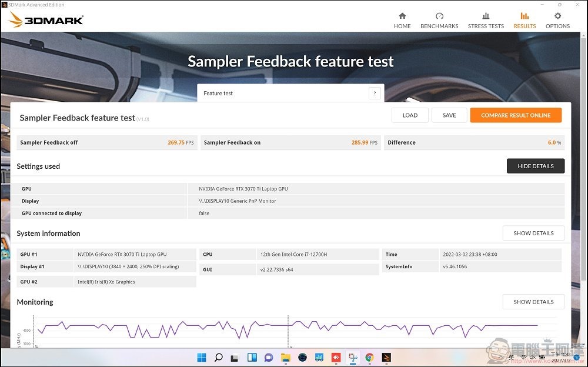Select the RESULTS tab
This screenshot has height=367, width=588.
coord(524,20)
